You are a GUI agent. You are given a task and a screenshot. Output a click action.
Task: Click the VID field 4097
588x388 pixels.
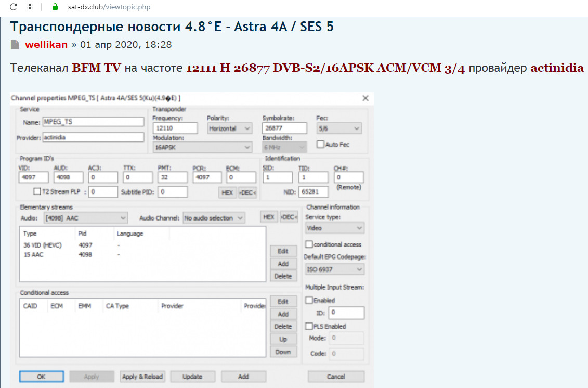click(33, 177)
